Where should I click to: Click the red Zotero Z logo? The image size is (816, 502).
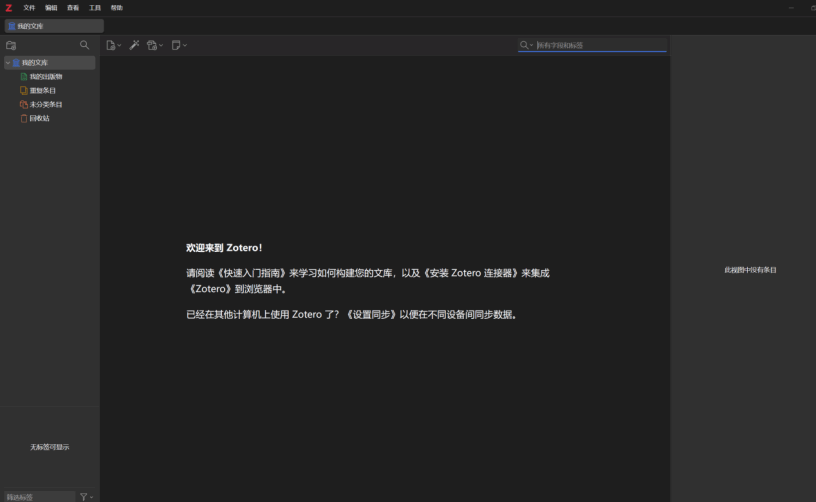coord(8,8)
